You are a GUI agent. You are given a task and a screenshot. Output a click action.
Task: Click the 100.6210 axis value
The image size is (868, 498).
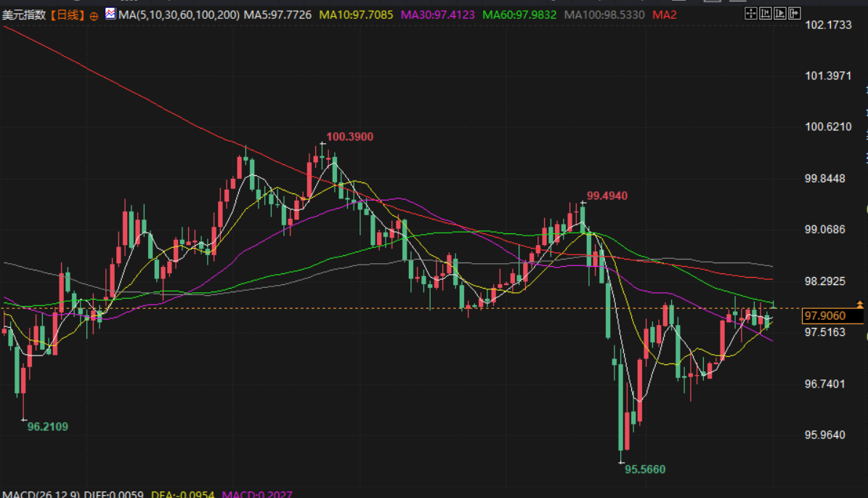(x=827, y=126)
